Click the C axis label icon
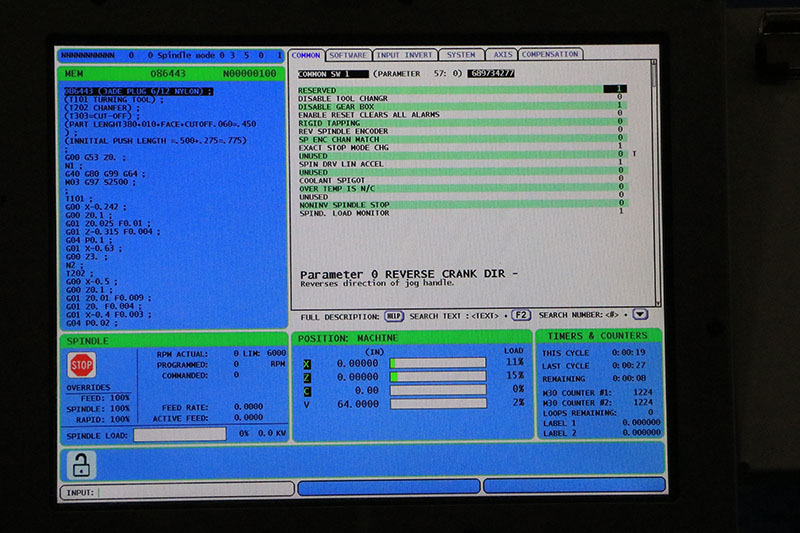This screenshot has height=533, width=800. coord(307,390)
